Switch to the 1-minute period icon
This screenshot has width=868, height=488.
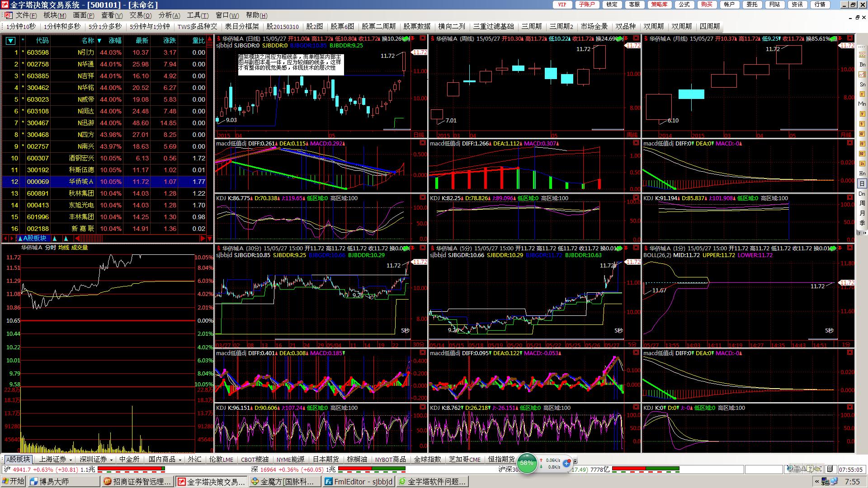(862, 94)
